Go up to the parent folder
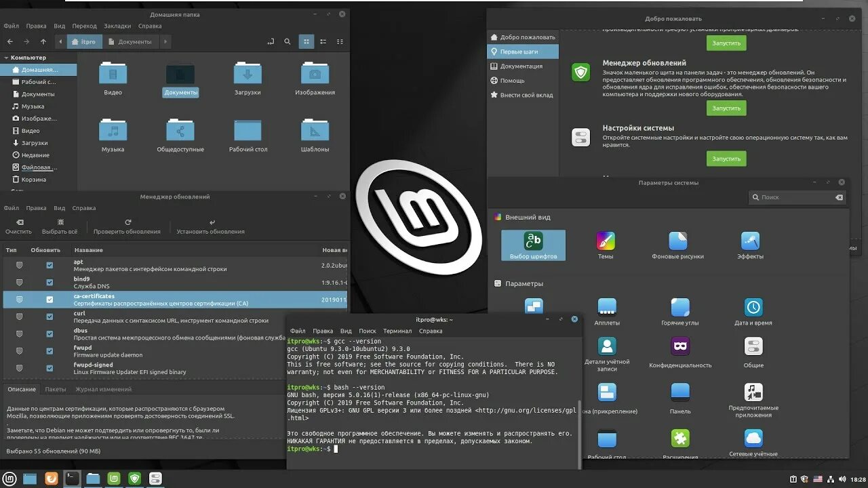This screenshot has width=868, height=488. 43,41
